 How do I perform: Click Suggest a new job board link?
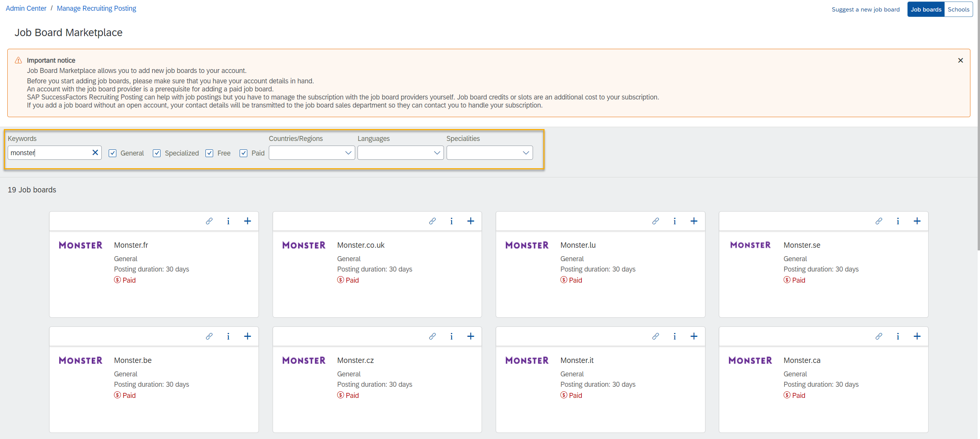pos(866,9)
